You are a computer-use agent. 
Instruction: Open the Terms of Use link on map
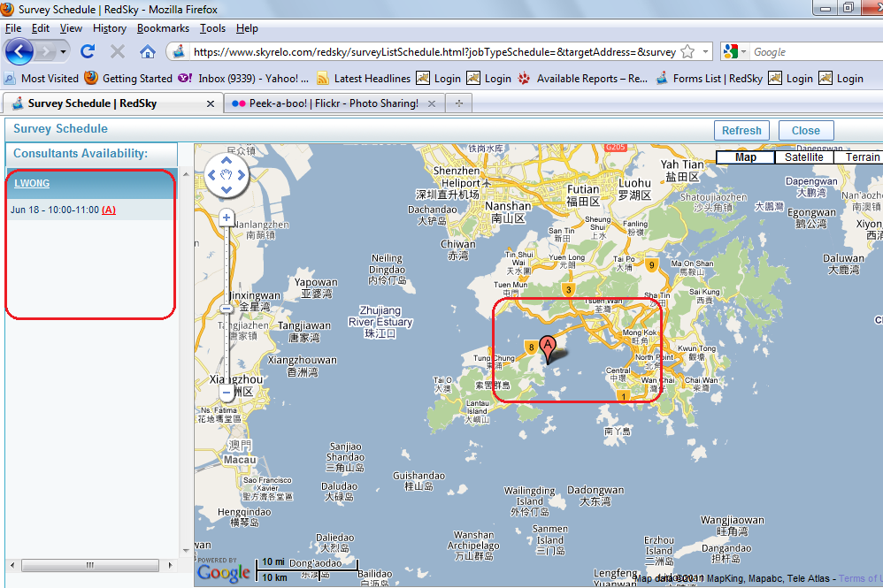[860, 578]
